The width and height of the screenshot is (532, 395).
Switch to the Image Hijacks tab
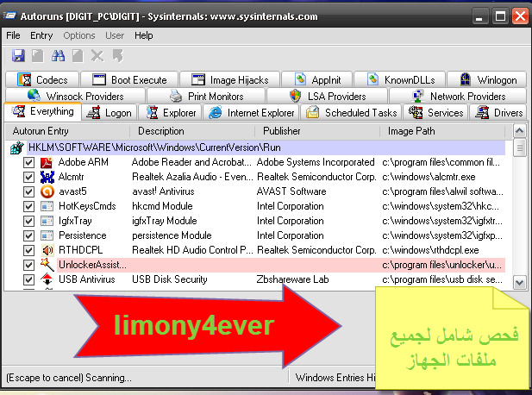[x=230, y=80]
